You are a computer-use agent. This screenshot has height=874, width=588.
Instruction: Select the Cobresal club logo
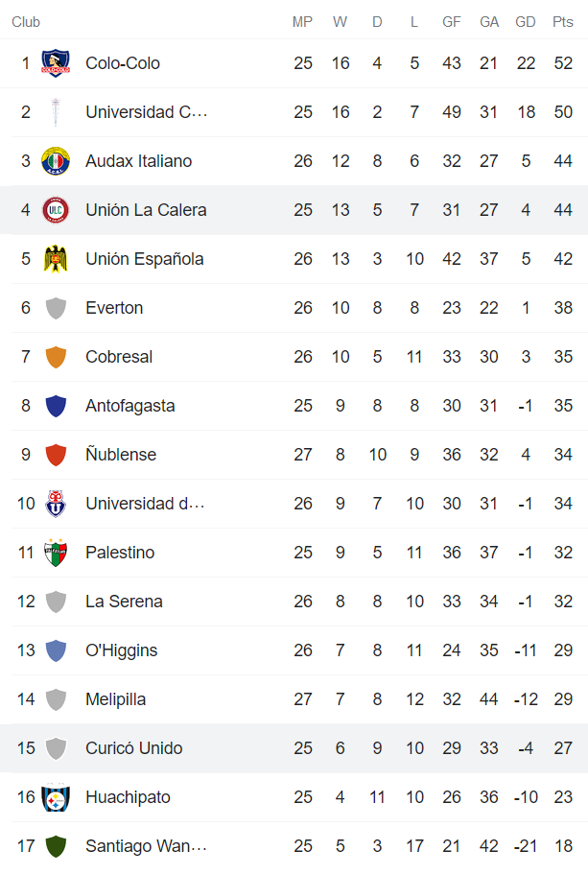(56, 356)
